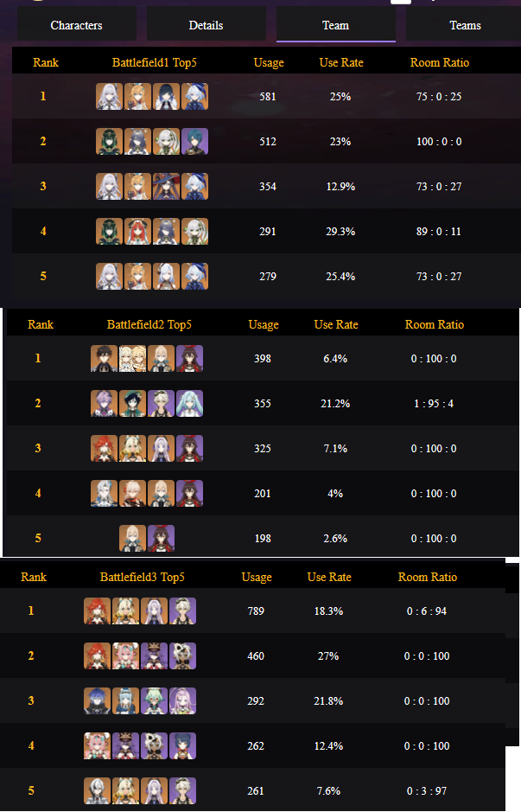
Task: Click second character icon in Battlefield1 rank 4
Action: click(x=137, y=231)
